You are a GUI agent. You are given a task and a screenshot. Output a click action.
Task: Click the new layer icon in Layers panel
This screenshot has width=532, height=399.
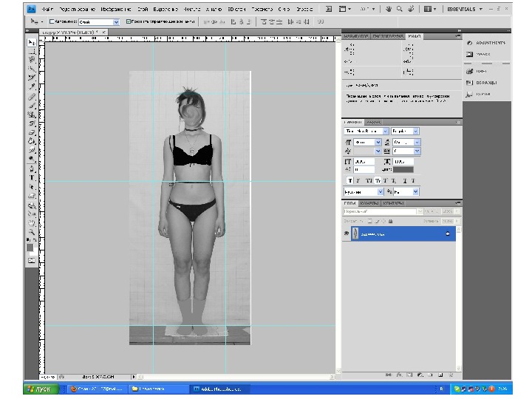(439, 375)
